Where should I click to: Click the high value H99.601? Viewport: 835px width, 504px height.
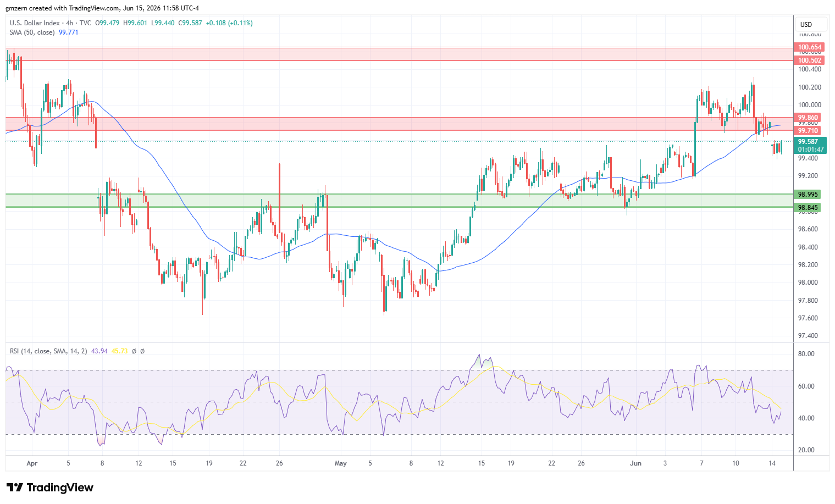click(x=135, y=23)
